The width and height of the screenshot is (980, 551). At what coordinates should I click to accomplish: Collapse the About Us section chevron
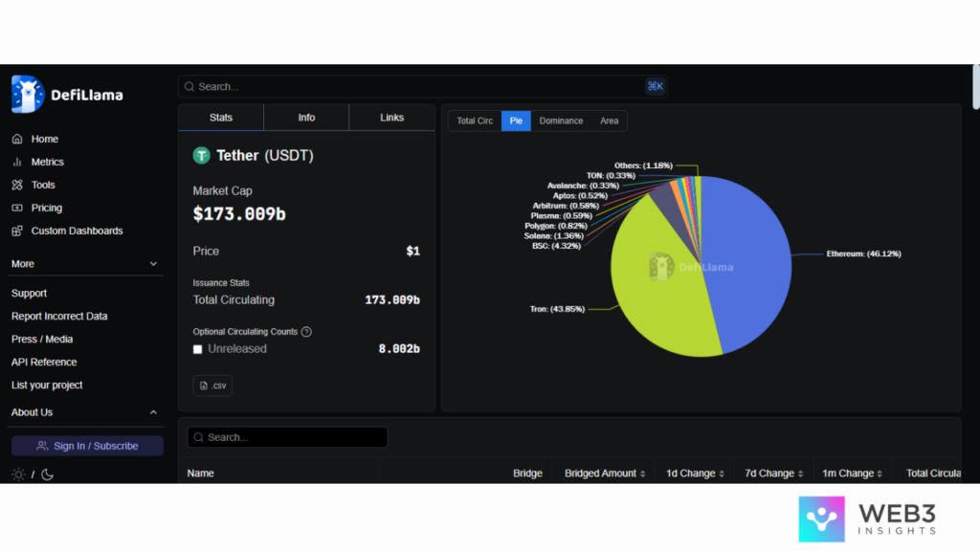click(153, 412)
